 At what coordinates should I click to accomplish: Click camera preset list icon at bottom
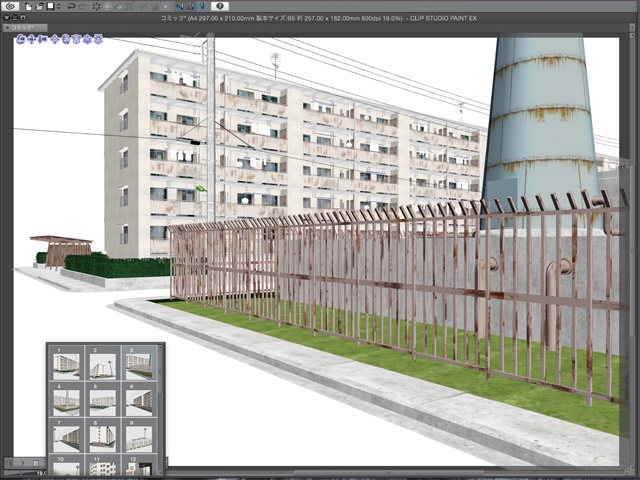pos(36,463)
